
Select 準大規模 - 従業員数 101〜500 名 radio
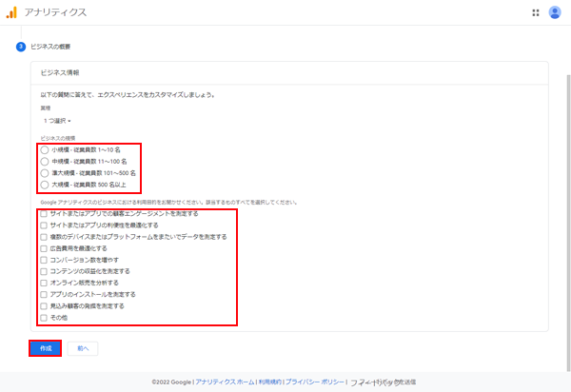point(45,173)
